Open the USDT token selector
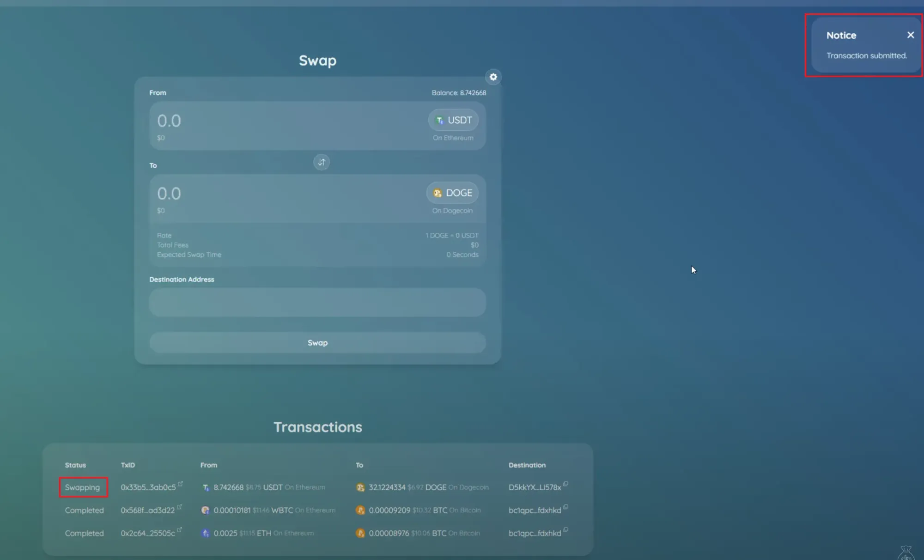Image resolution: width=924 pixels, height=560 pixels. [453, 120]
